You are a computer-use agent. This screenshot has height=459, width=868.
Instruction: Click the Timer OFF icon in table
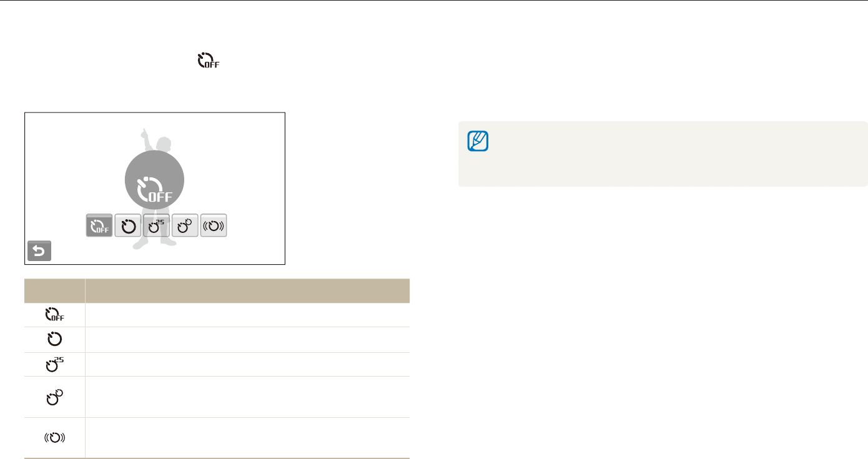tap(55, 315)
